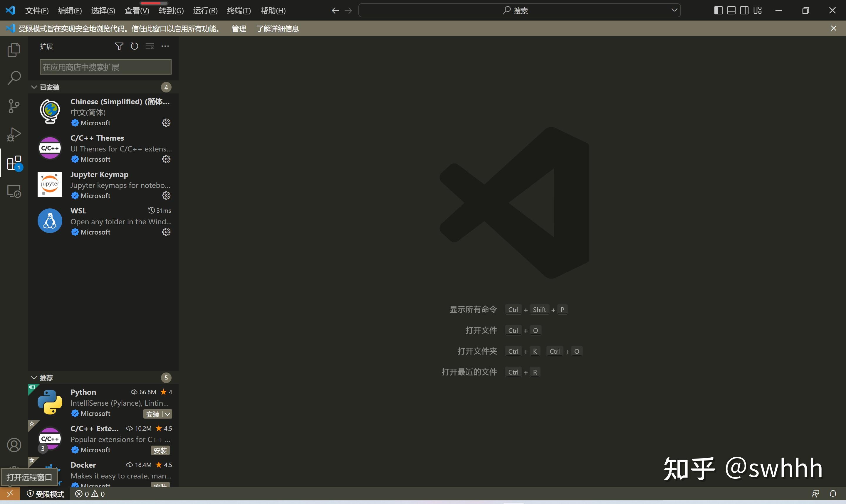Collapse the 已安装 extensions section
Viewport: 846px width, 504px height.
tap(34, 87)
